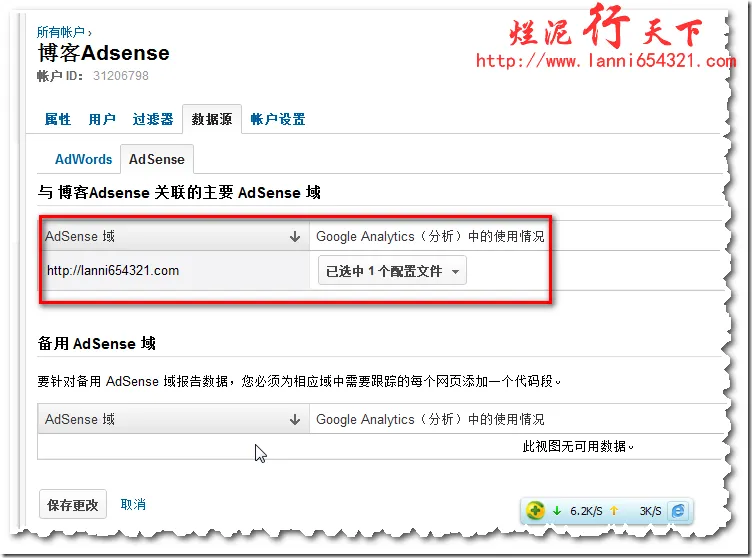This screenshot has width=752, height=558.
Task: Switch to the AdWords sub-tab
Action: pyautogui.click(x=83, y=159)
